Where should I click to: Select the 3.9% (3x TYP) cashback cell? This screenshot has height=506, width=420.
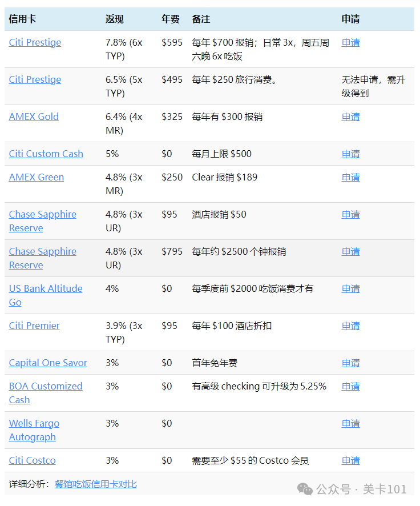(124, 332)
